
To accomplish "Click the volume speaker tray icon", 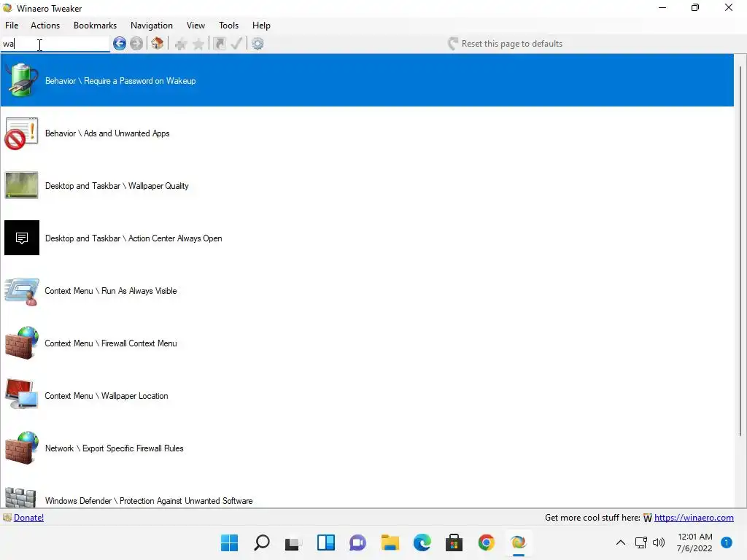I will point(659,542).
